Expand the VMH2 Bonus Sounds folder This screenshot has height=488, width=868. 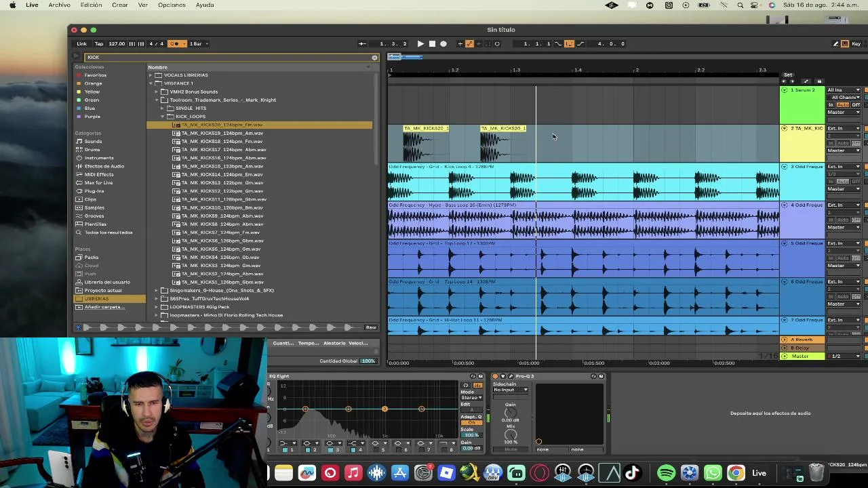pos(156,91)
